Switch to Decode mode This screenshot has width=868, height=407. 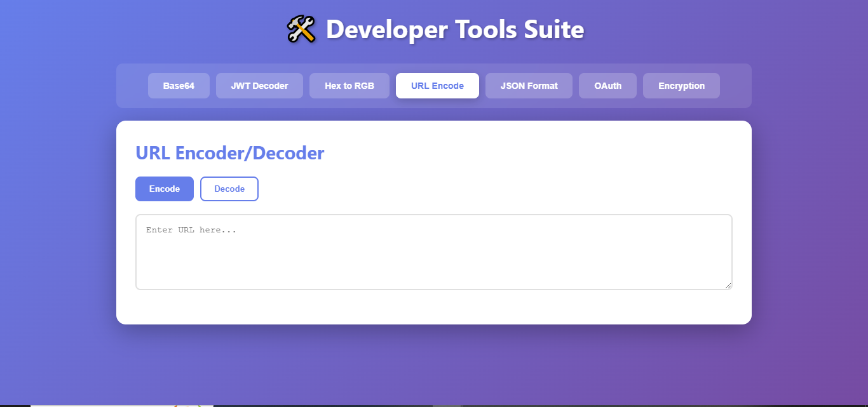tap(229, 189)
